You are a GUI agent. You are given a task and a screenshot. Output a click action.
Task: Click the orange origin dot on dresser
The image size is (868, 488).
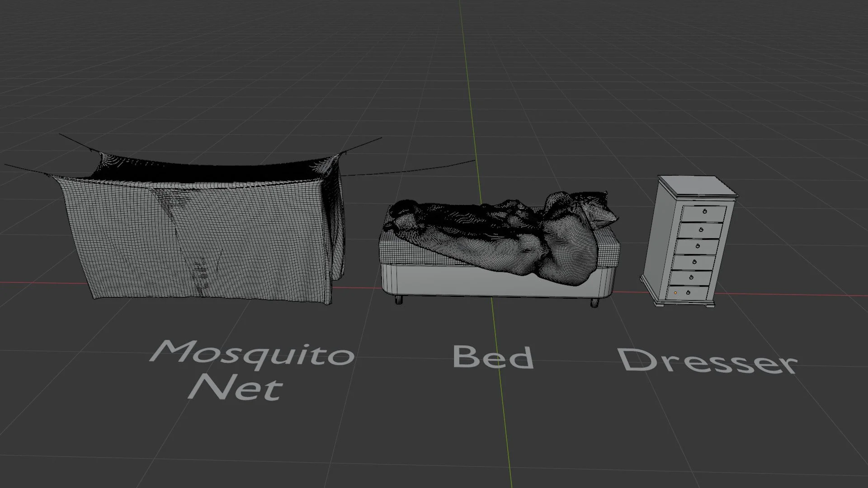tap(675, 293)
